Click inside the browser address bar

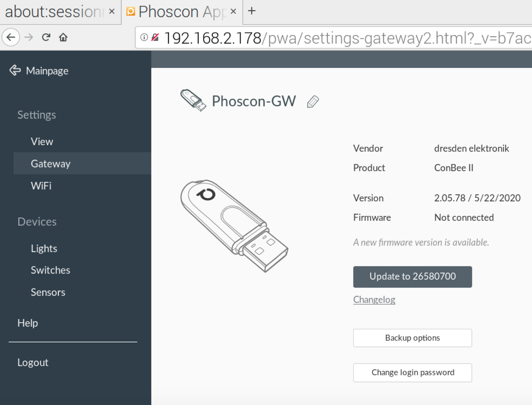tap(336, 37)
